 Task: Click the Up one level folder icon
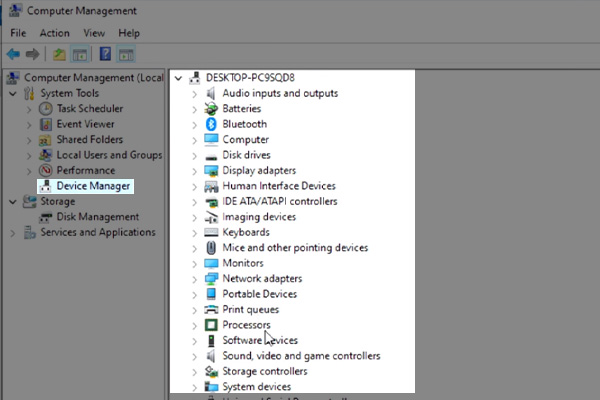(x=59, y=54)
